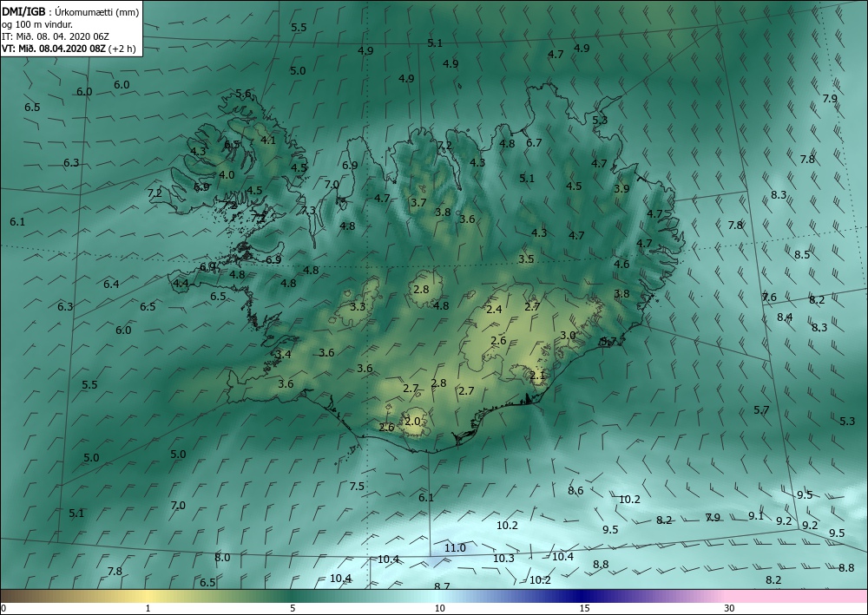Screen dimensions: 868x615
Task: Click the map value "3.0"
Action: [x=568, y=335]
